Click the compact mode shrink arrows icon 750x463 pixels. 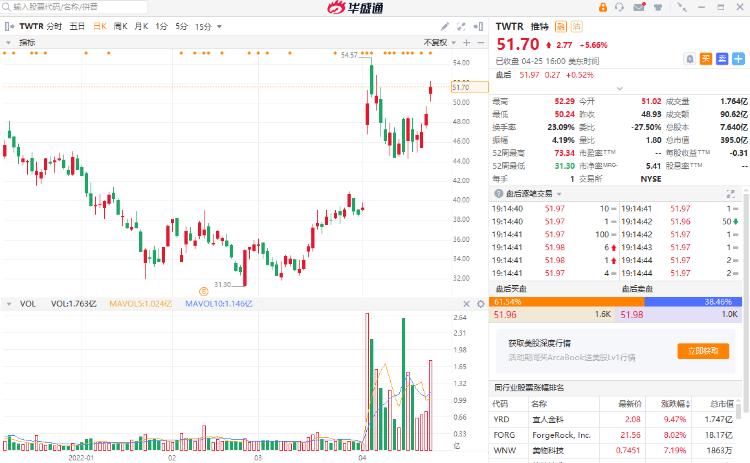point(682,7)
